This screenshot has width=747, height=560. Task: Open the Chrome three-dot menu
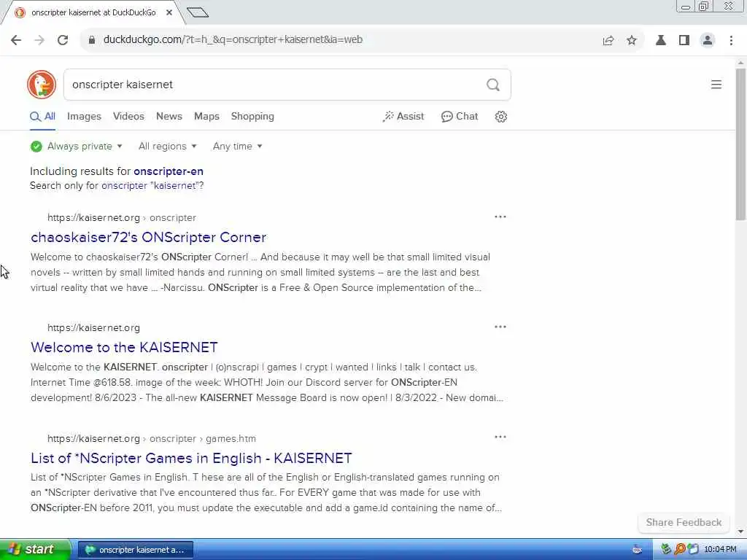pyautogui.click(x=731, y=41)
